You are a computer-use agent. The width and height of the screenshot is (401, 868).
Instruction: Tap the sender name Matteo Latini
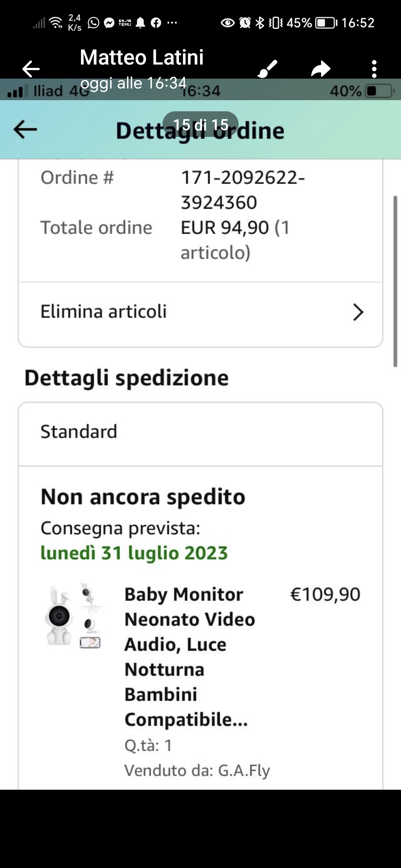tap(142, 57)
